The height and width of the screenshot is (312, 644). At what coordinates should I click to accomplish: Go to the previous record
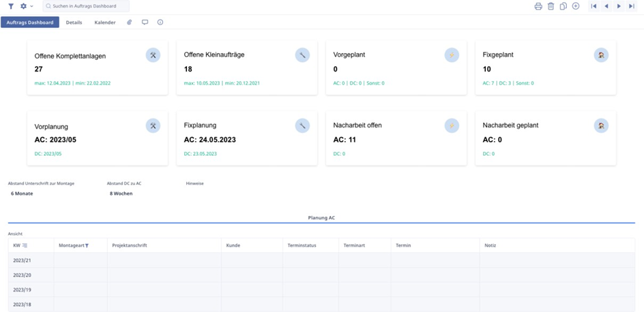[x=606, y=6]
